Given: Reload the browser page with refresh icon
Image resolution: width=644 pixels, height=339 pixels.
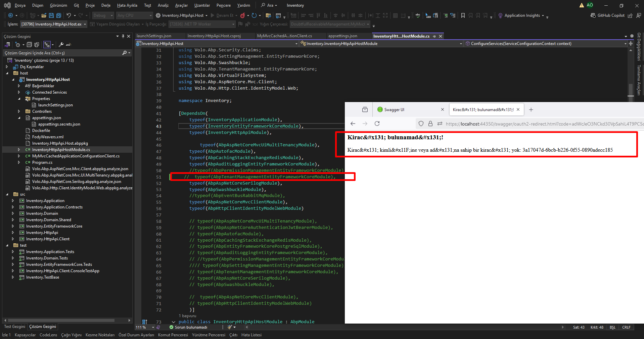Looking at the screenshot, I should [377, 124].
